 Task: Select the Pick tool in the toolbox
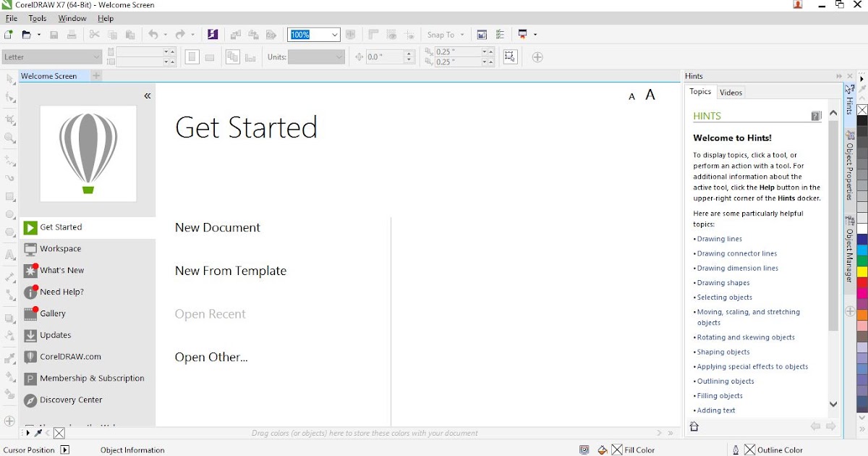click(9, 80)
